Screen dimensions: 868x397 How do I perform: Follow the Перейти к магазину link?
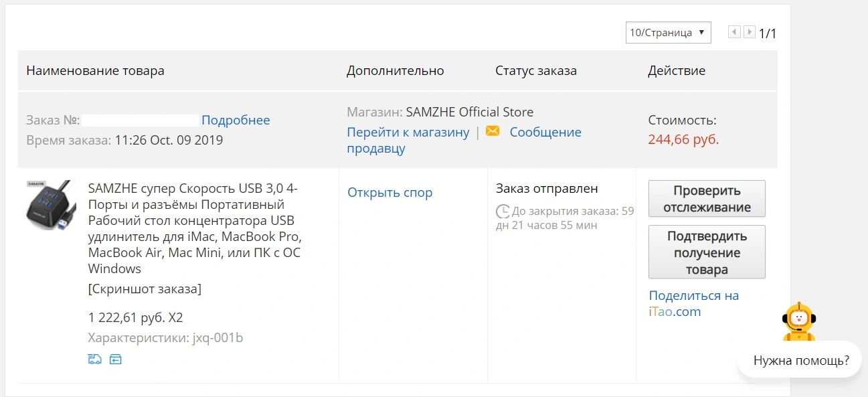click(408, 132)
